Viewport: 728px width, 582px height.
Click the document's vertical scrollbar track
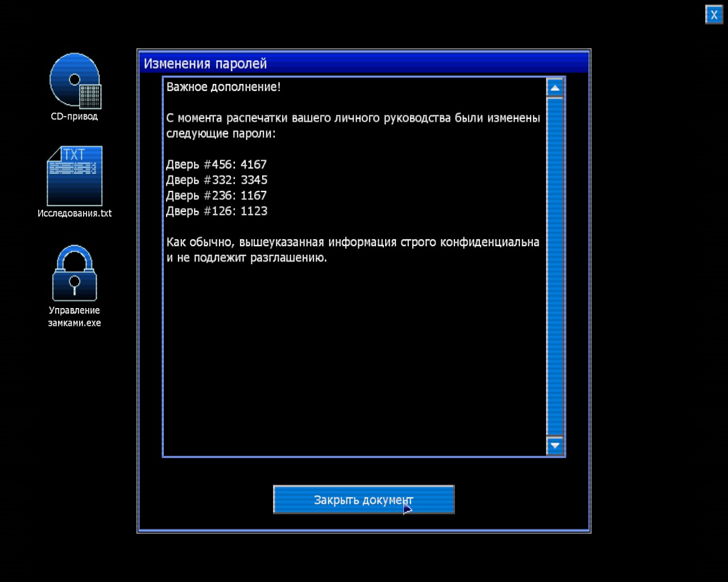tap(555, 267)
